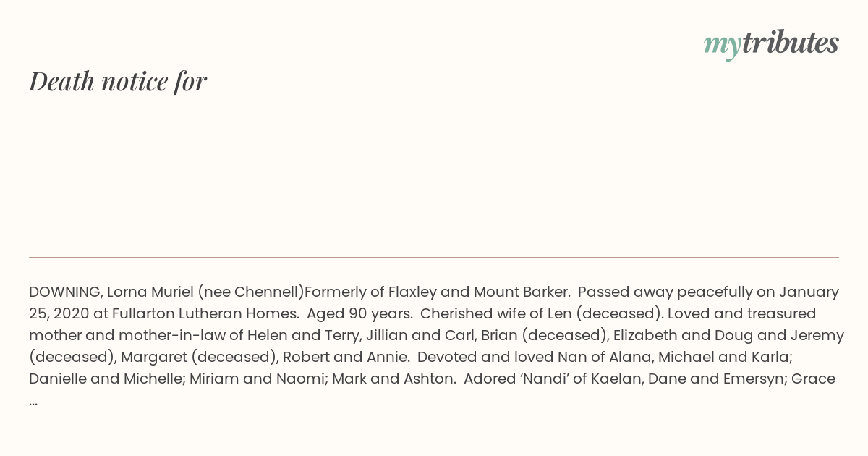Expand the truncated notice via the ellipsis
Viewport: 868px width, 456px height.
point(33,401)
